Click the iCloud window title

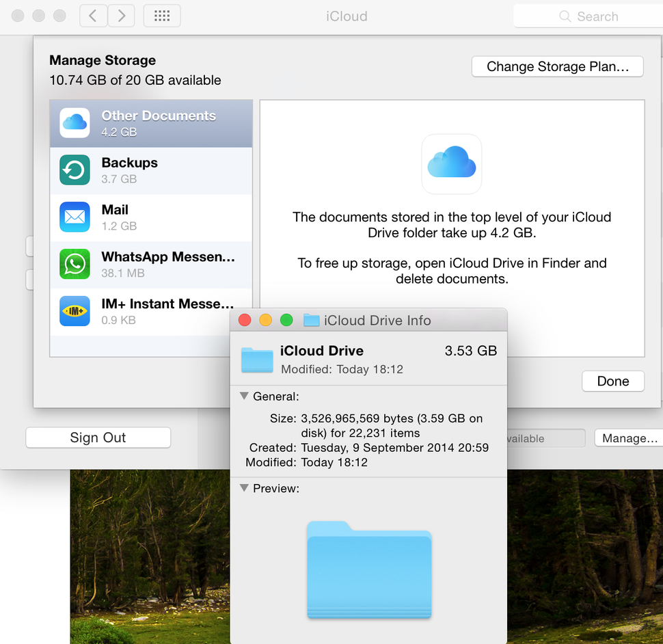tap(347, 16)
